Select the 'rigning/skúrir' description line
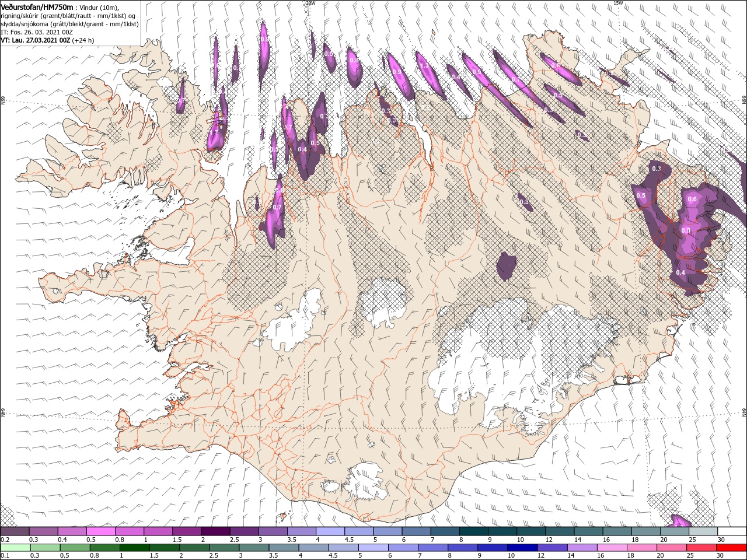Viewport: 747px width, 560px height. 68,16
